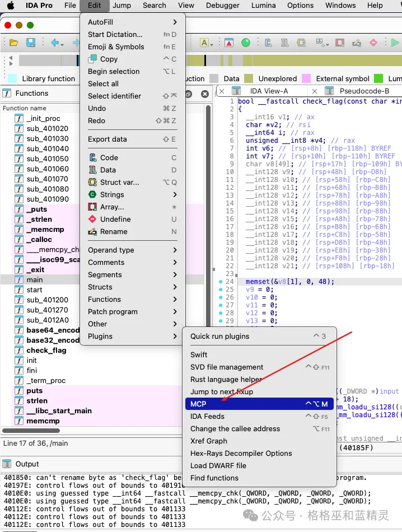Click the Strings toolbar icon
The height and width of the screenshot is (532, 402).
click(x=320, y=43)
